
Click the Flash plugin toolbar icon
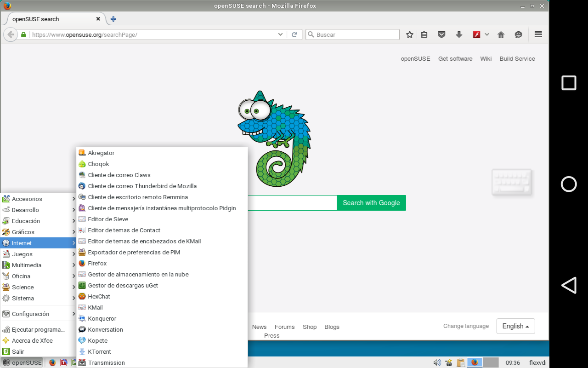(x=476, y=34)
